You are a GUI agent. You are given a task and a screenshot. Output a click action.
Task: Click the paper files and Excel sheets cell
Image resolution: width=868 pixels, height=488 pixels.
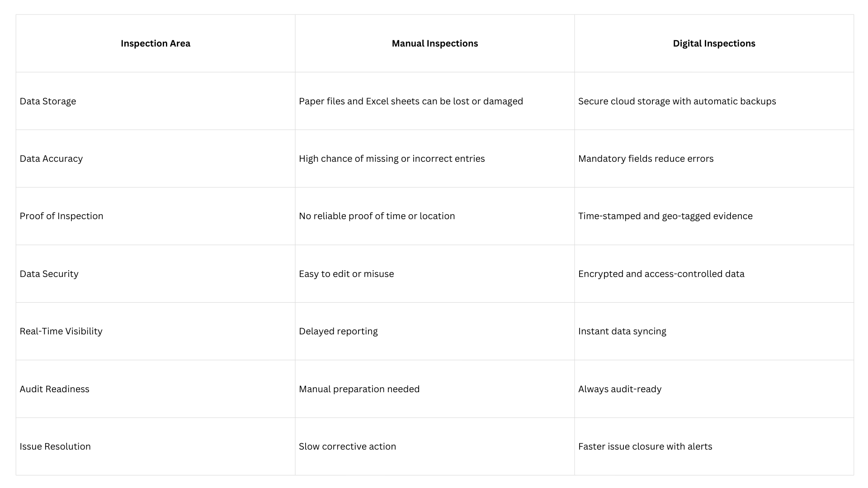coord(410,101)
